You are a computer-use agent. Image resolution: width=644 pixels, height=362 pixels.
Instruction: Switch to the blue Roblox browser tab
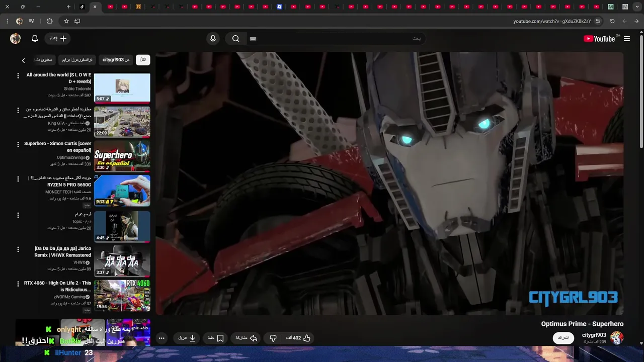click(279, 7)
